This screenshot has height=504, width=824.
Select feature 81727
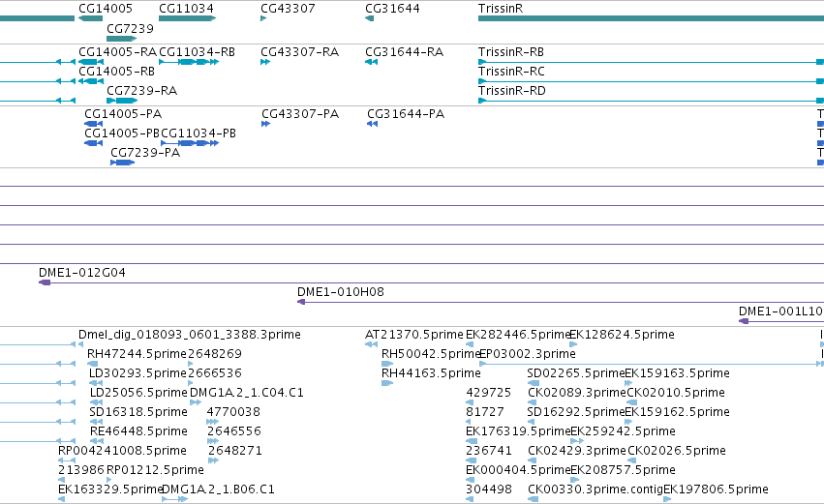484,412
